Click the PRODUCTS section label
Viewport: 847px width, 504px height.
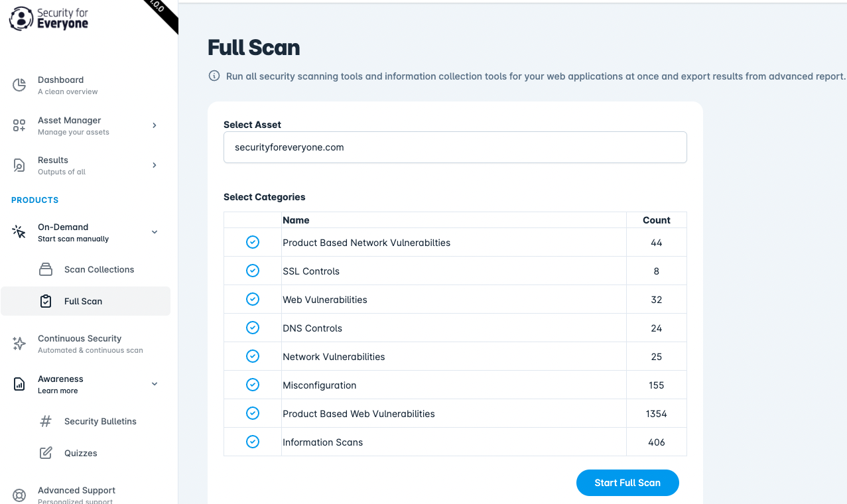(35, 200)
